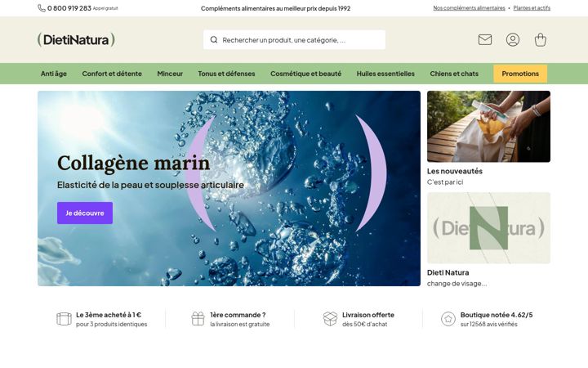Click dès 50€ d'achat text
Image resolution: width=588 pixels, height=368 pixels.
364,324
